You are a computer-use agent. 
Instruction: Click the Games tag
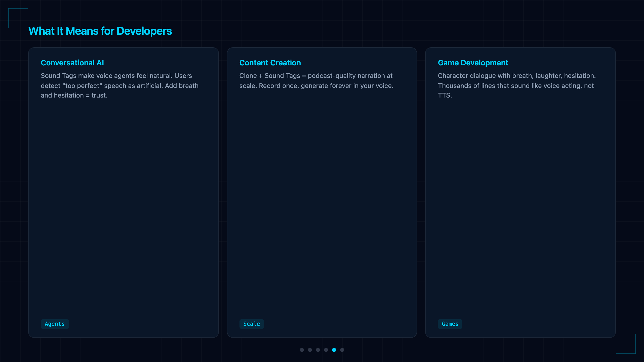click(450, 324)
